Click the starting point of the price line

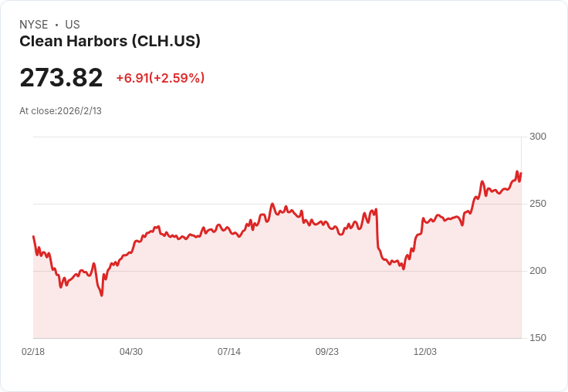click(x=34, y=236)
